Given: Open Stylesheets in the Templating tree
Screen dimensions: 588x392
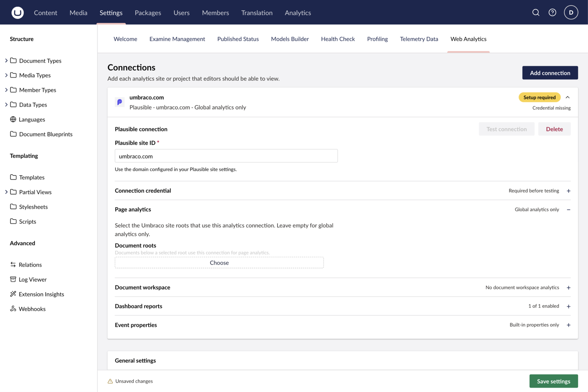Looking at the screenshot, I should pyautogui.click(x=33, y=207).
